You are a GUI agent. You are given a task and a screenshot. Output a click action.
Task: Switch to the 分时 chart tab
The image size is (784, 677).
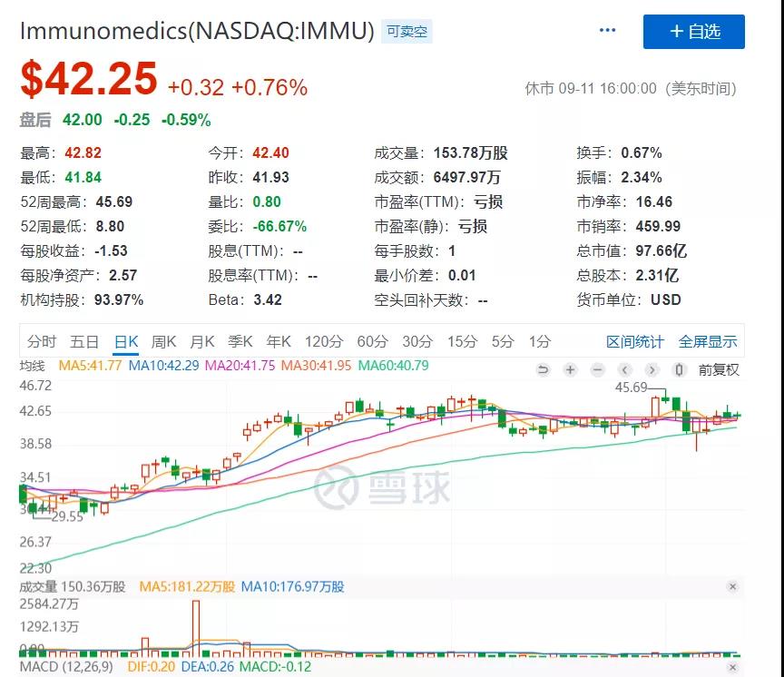pyautogui.click(x=42, y=341)
